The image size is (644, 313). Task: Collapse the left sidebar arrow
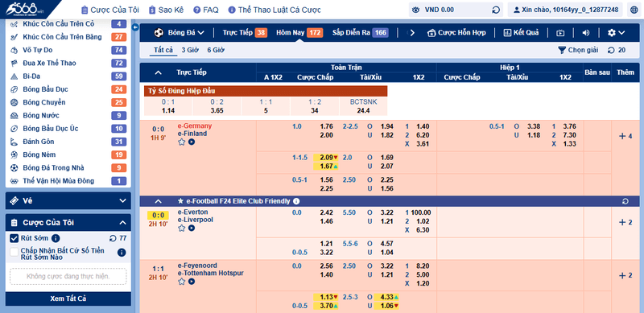pos(135,27)
